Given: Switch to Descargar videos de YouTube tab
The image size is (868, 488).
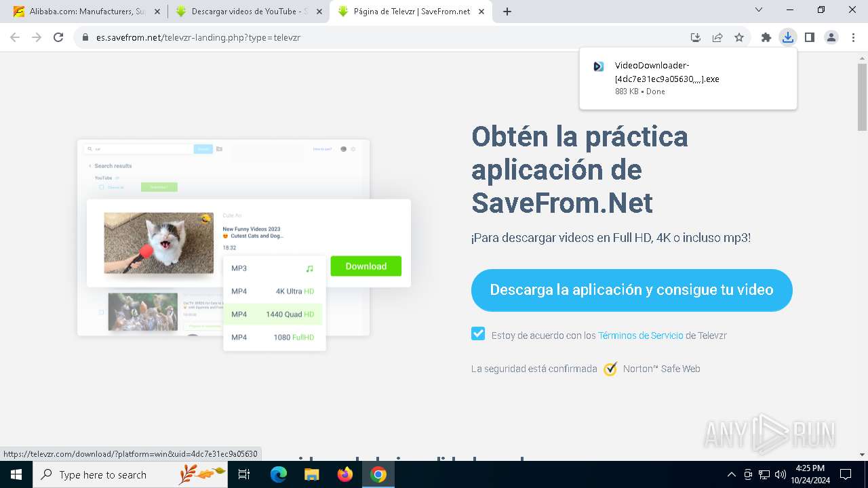Looking at the screenshot, I should coord(248,12).
